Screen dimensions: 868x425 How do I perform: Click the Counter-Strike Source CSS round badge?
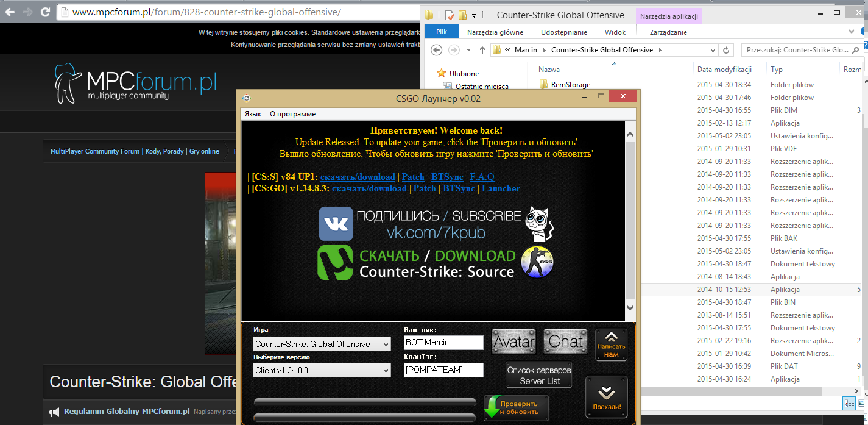(x=537, y=263)
